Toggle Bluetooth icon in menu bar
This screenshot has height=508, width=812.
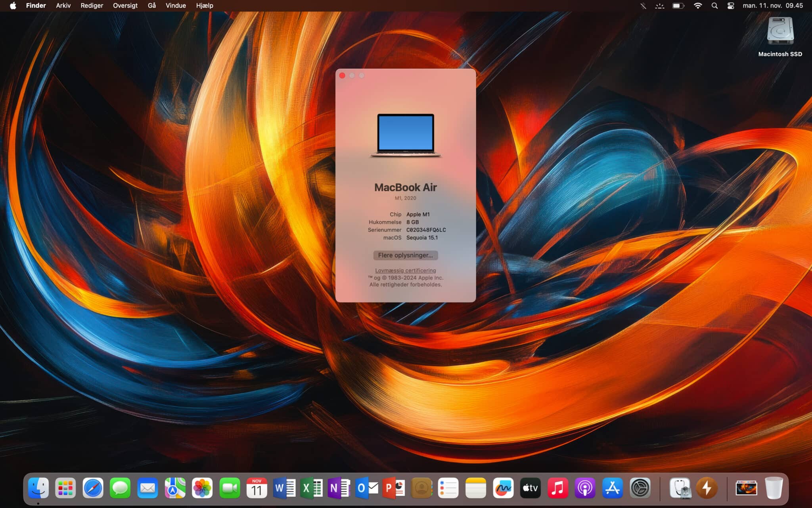(643, 6)
